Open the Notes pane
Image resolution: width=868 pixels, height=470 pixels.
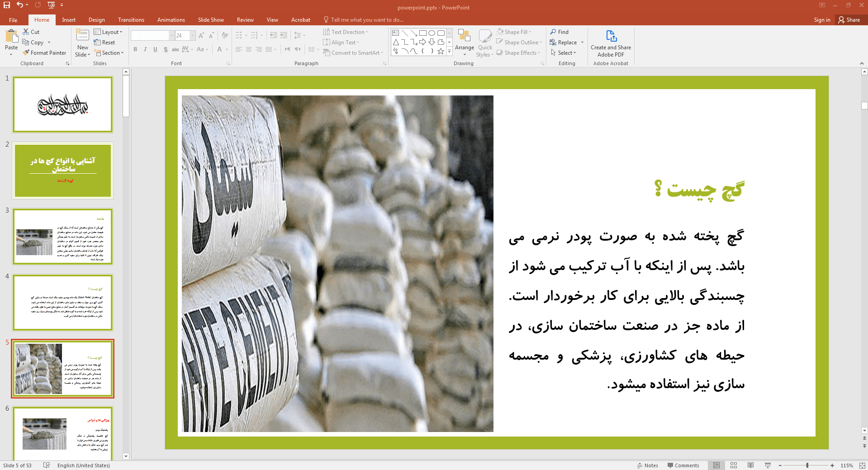click(647, 465)
